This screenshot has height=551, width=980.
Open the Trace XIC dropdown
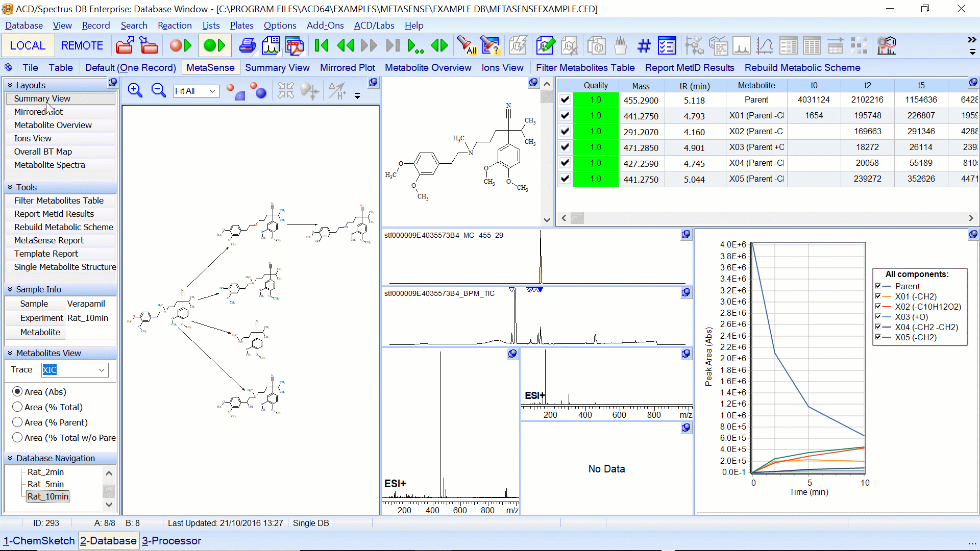pos(102,370)
